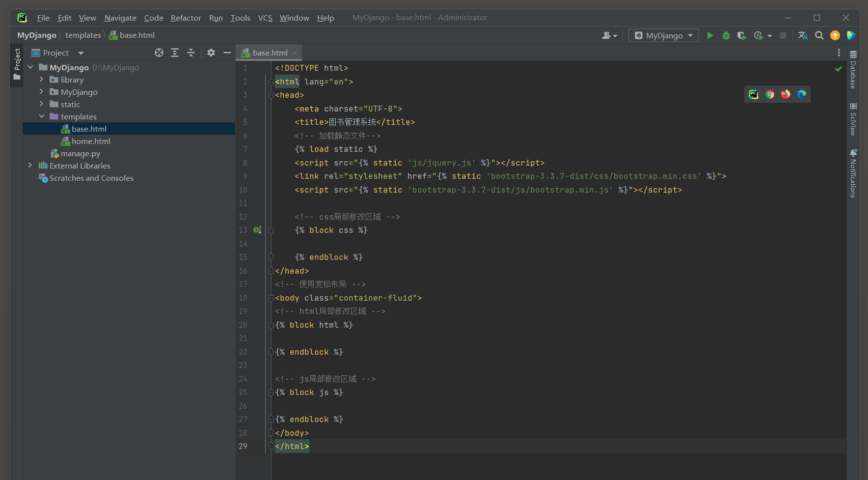Run MyDjango with coverage
Image resolution: width=868 pixels, height=480 pixels.
(742, 35)
